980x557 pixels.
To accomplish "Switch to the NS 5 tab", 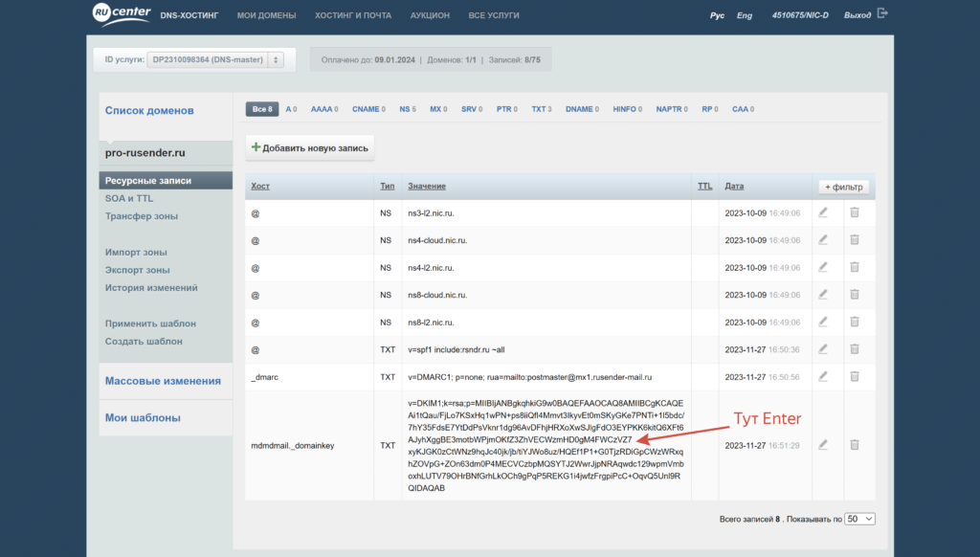I will 408,109.
